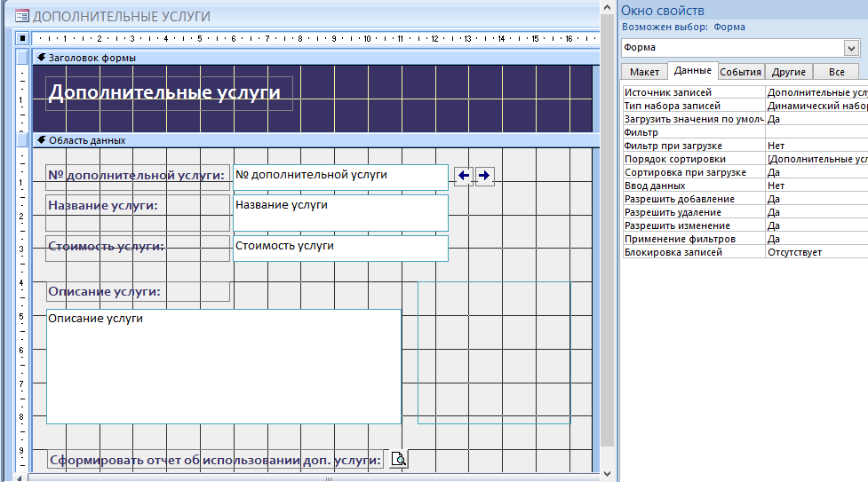
Task: Click the form icon in the title bar
Action: pyautogui.click(x=20, y=16)
